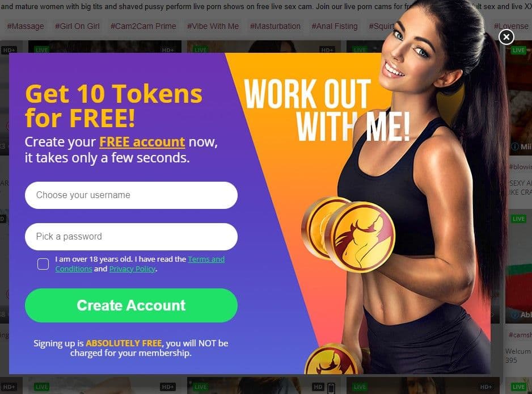Select the #Cam2Cam Prime tag
The height and width of the screenshot is (394, 532).
click(x=143, y=26)
